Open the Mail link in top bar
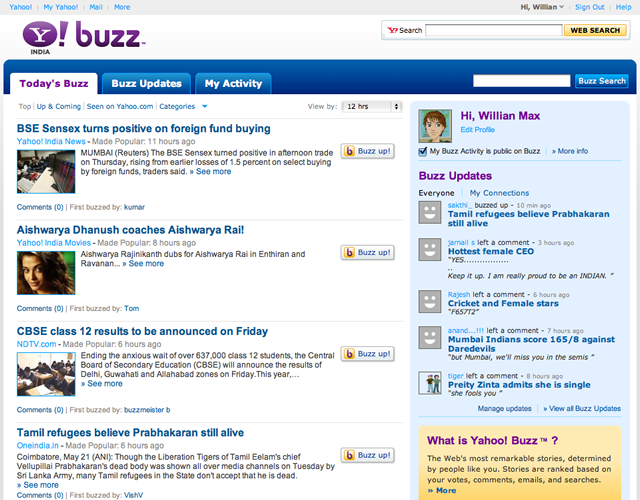Viewport: 640px width, 500px height. (x=96, y=7)
